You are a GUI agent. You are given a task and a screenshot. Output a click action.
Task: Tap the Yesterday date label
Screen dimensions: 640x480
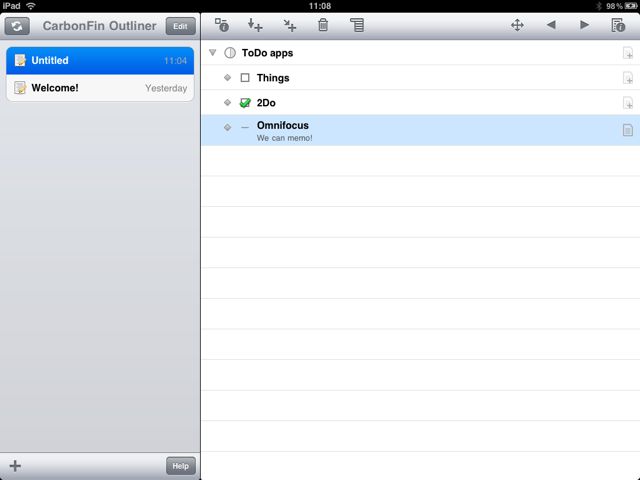[166, 88]
